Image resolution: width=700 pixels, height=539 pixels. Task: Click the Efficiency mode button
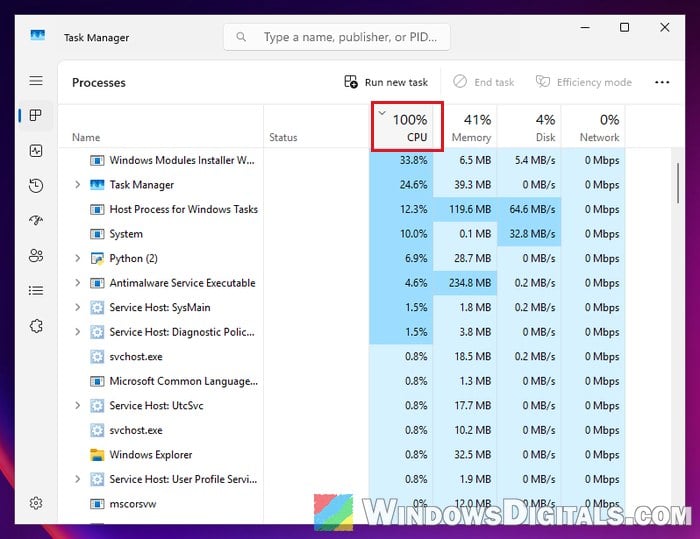pos(583,82)
